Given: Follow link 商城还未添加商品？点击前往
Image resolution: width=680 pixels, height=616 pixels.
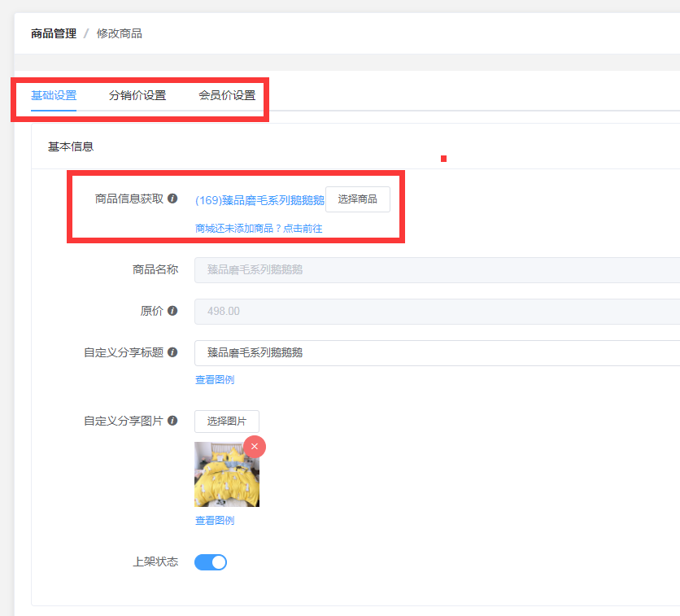Looking at the screenshot, I should coord(259,228).
